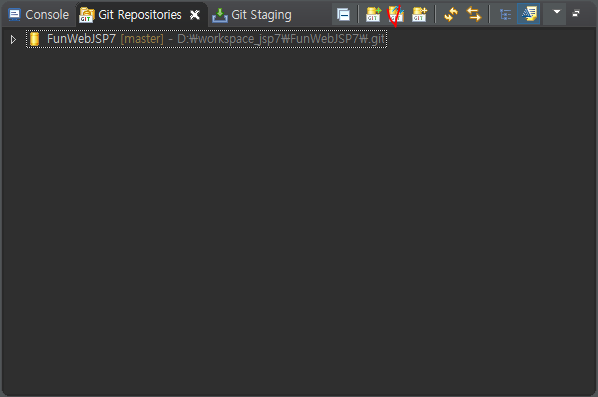Toggle hierarchical branch layout

pos(506,15)
